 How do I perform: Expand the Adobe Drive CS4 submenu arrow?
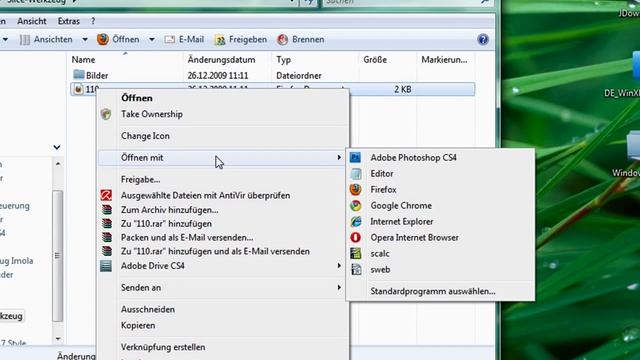339,266
